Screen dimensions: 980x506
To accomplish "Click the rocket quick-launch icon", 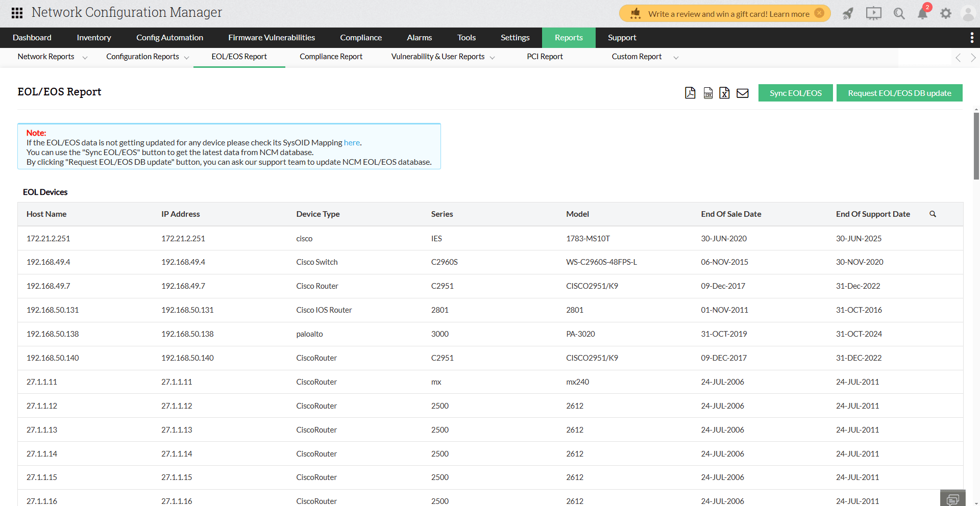I will (847, 14).
